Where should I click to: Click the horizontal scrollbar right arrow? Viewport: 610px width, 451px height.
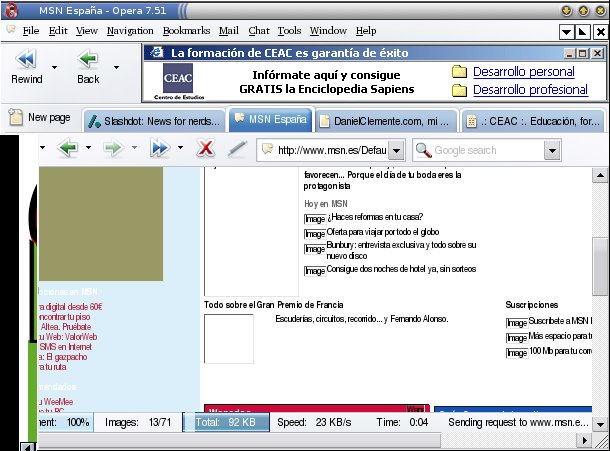click(x=584, y=440)
